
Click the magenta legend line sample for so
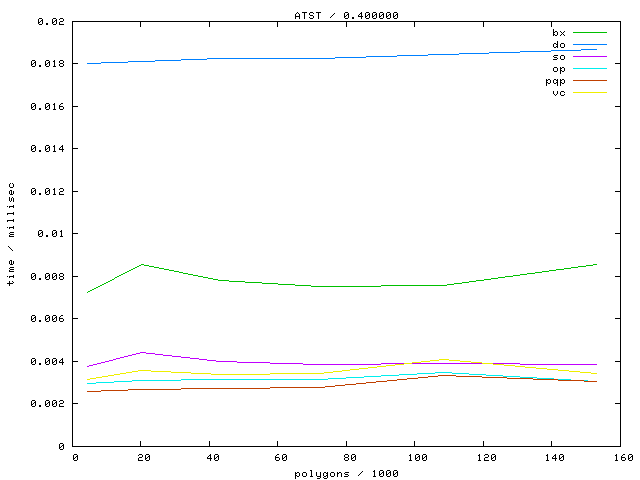click(590, 57)
